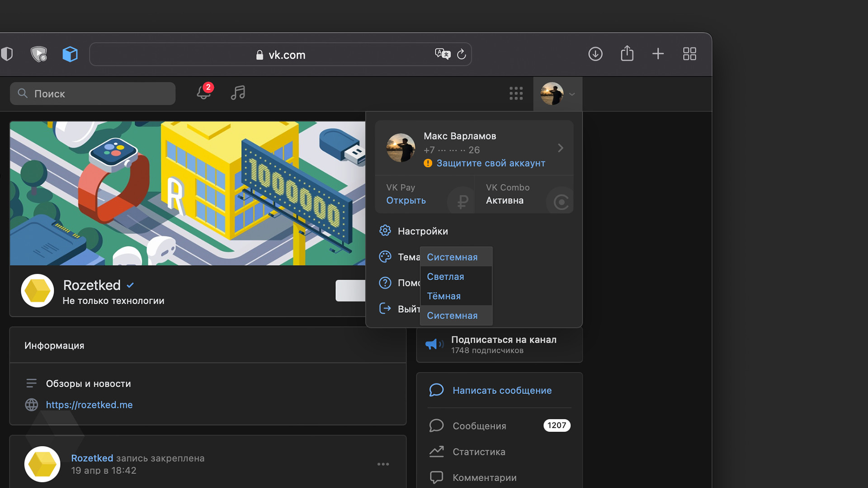Click 1748 подписчиков text
The image size is (868, 488).
487,350
